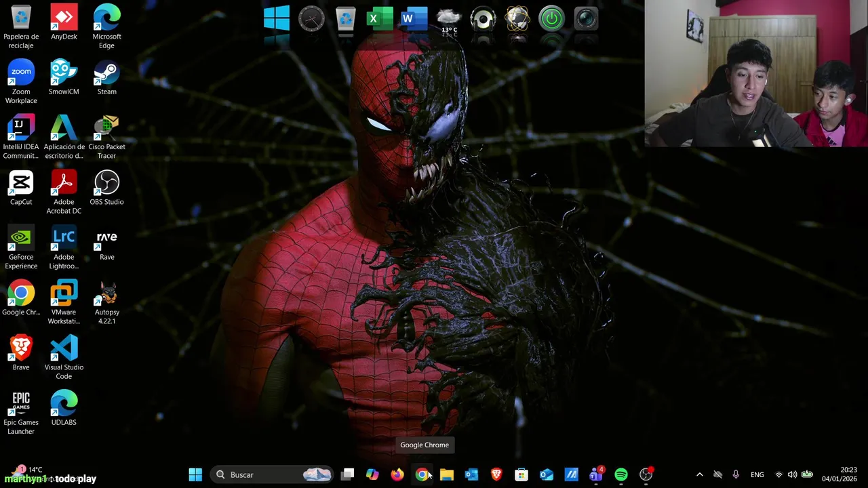Click the battery tray icon
Viewport: 868px width, 488px height.
coord(807,474)
